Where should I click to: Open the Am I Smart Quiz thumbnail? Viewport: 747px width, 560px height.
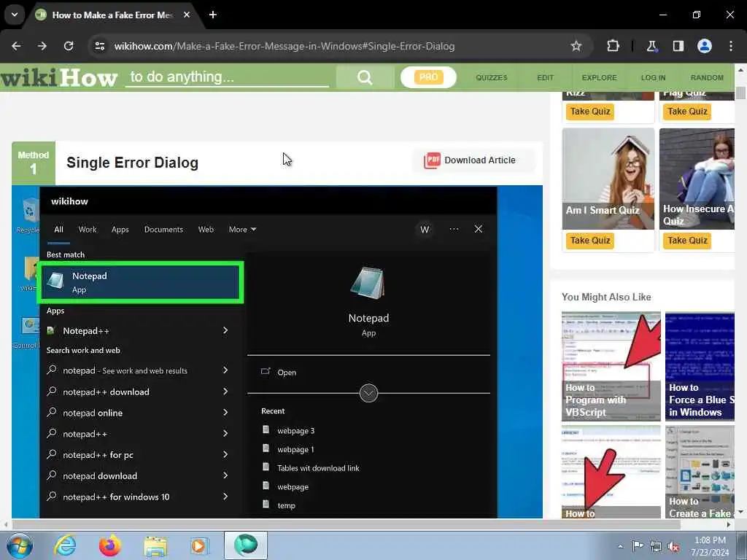[608, 179]
